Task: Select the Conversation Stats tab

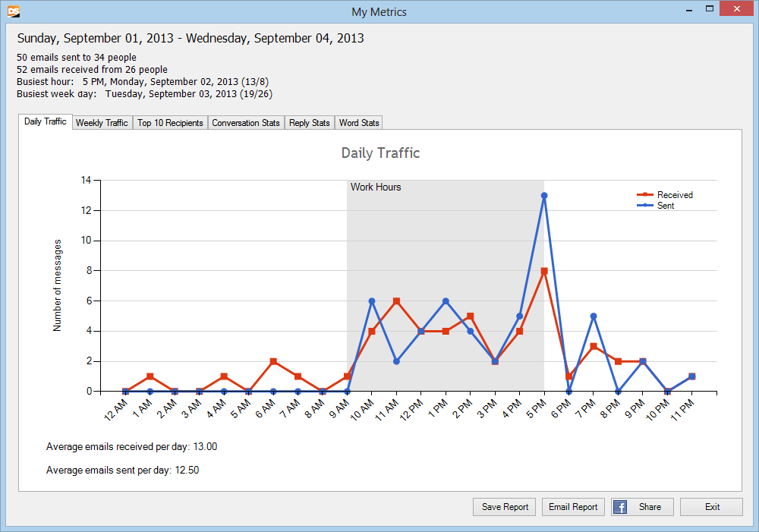Action: click(246, 123)
